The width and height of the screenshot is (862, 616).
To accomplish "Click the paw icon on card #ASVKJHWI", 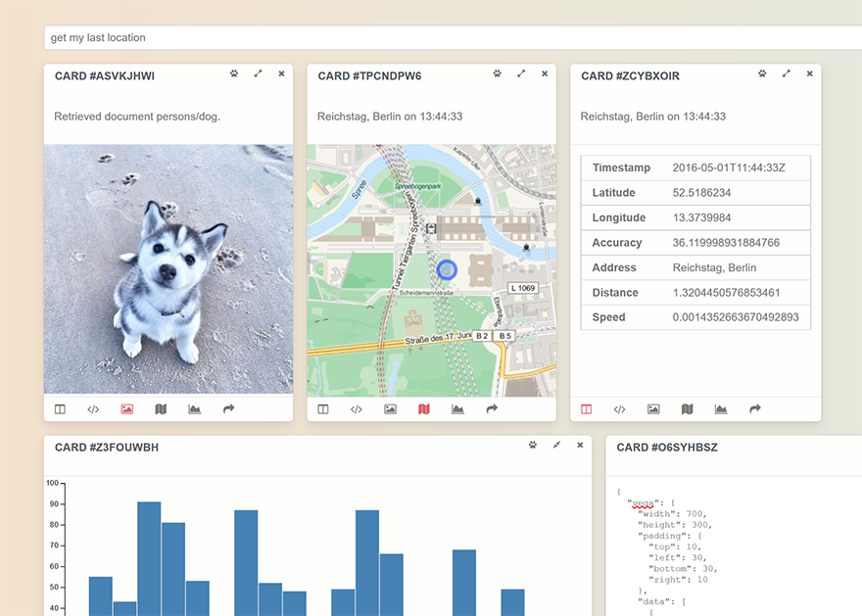I will click(x=234, y=73).
